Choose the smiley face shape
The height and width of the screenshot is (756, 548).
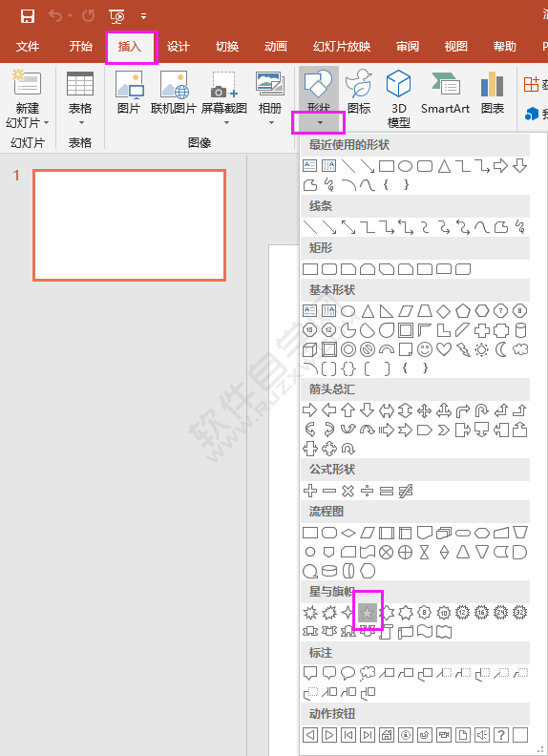tap(425, 349)
